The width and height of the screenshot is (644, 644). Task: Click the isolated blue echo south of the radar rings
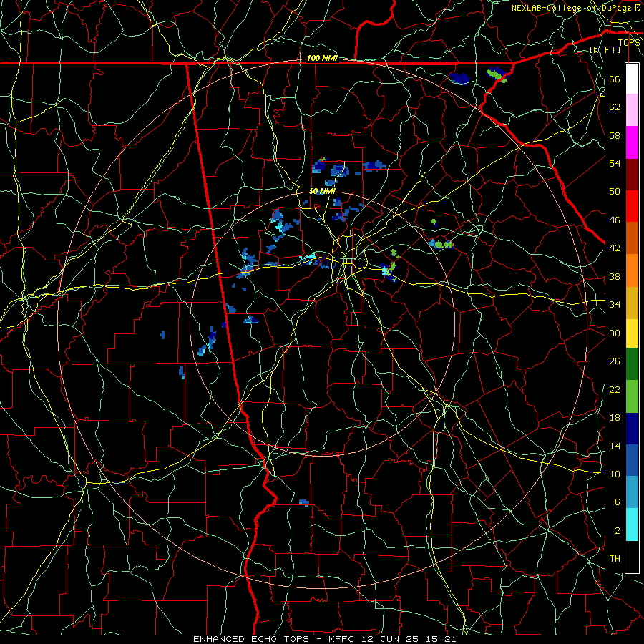[304, 502]
